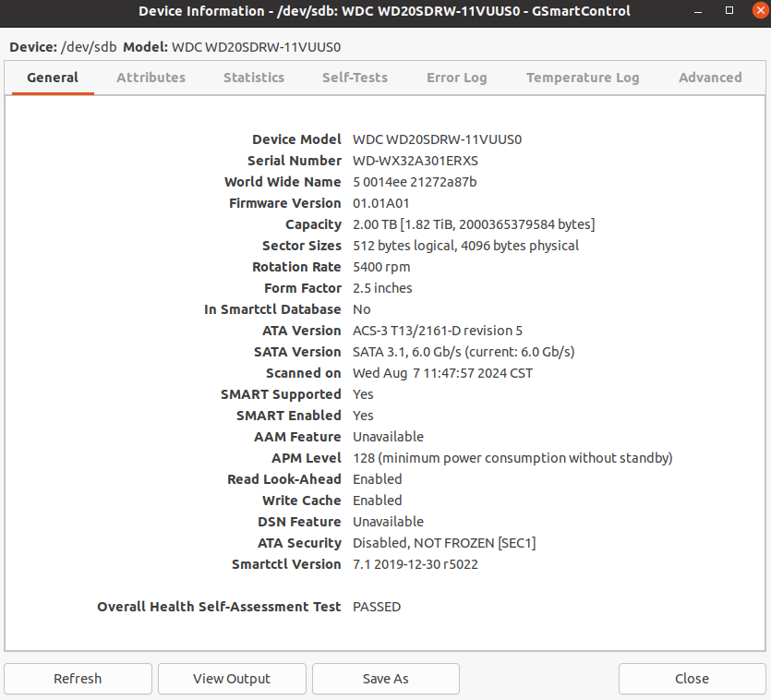Screen dimensions: 771x700
Task: View the Temperature Log tab
Action: point(583,78)
